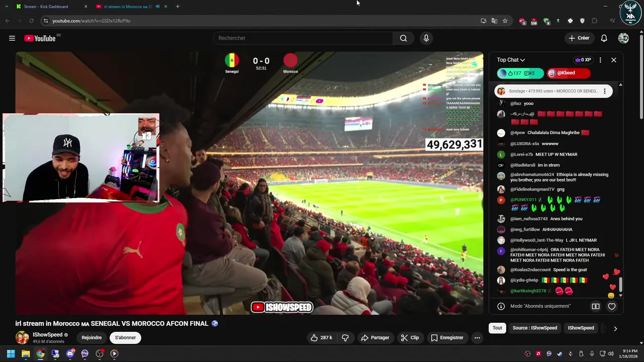This screenshot has width=644, height=362.
Task: Start voice search with the microphone icon
Action: coord(426,38)
